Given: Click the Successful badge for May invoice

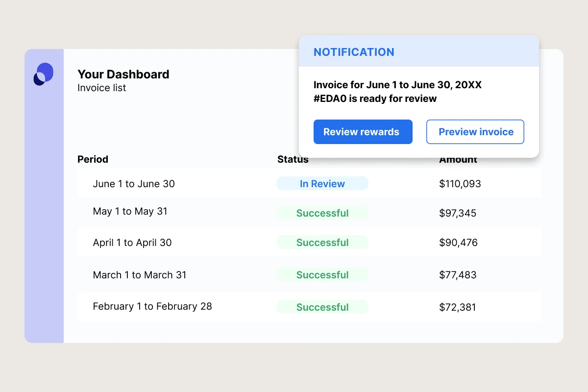Looking at the screenshot, I should (x=322, y=213).
